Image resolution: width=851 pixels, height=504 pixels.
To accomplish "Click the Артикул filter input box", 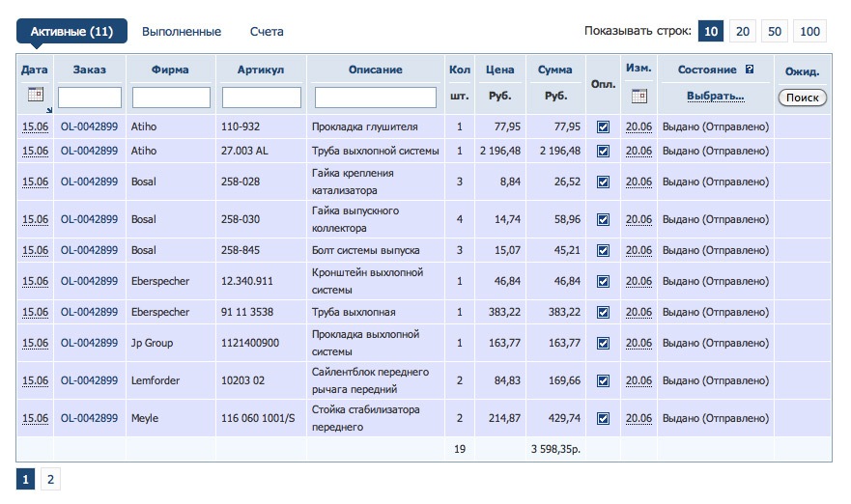I will [262, 98].
